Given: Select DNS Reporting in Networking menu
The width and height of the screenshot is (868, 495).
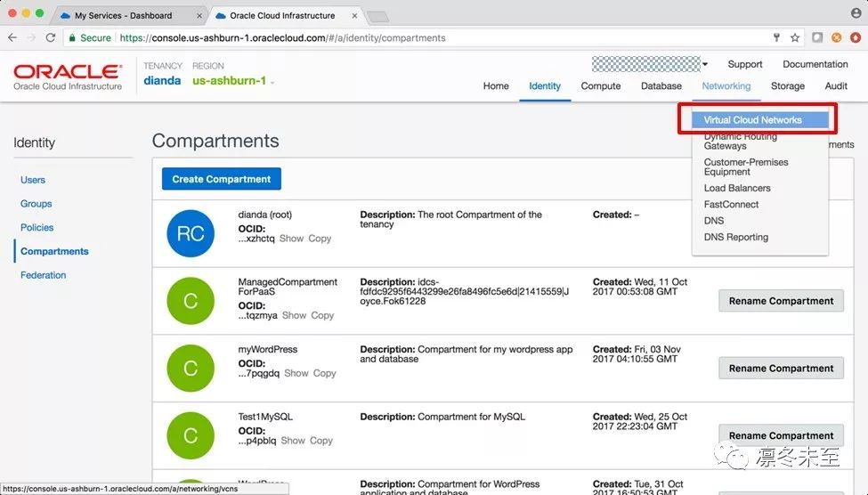Looking at the screenshot, I should coord(735,237).
